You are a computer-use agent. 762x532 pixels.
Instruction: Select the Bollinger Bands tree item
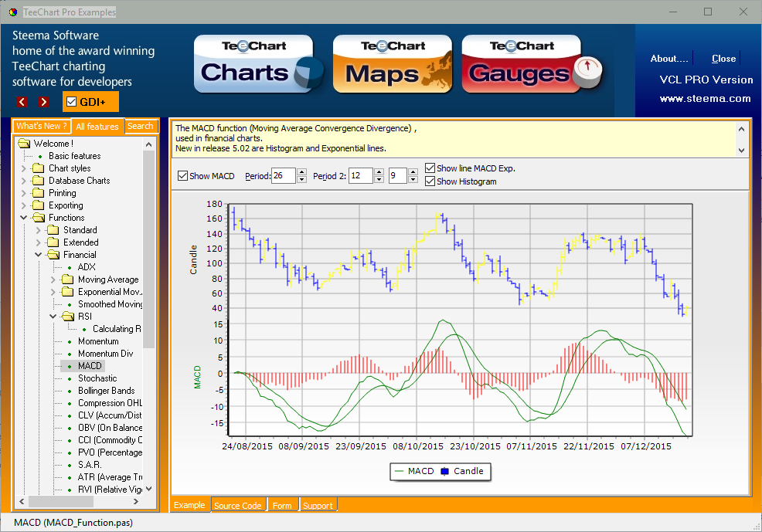pyautogui.click(x=107, y=391)
